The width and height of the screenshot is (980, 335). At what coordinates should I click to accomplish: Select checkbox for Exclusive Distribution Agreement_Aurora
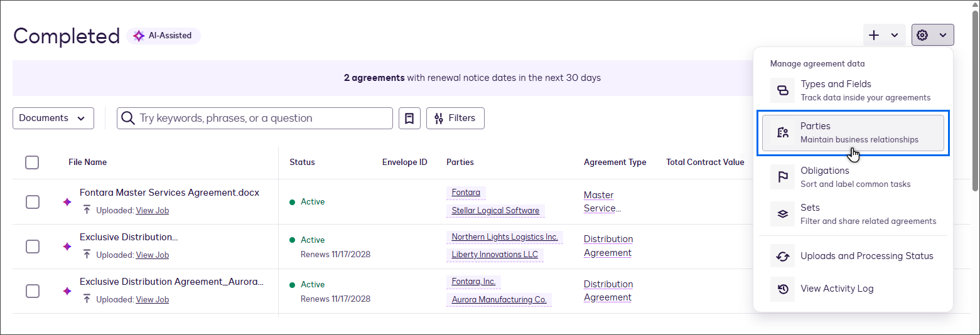click(x=33, y=291)
